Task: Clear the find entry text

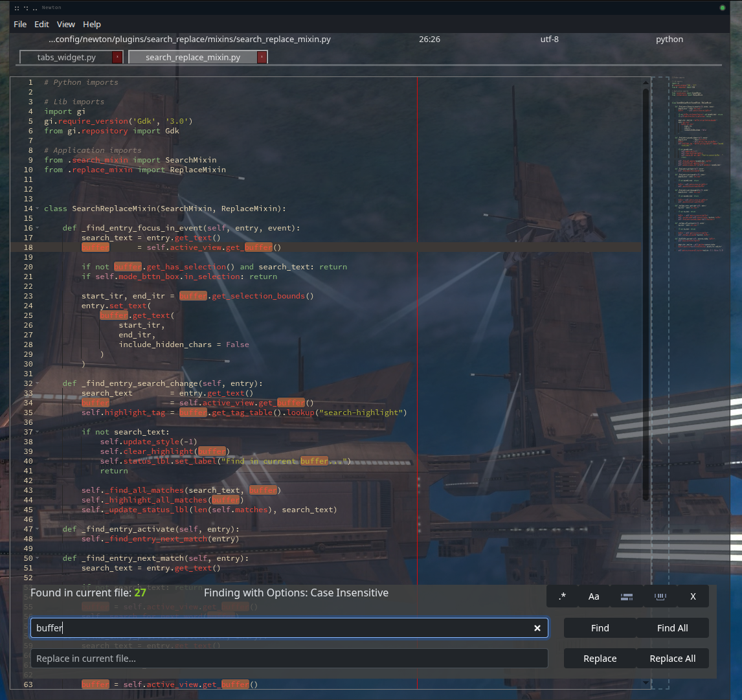Action: pyautogui.click(x=537, y=628)
